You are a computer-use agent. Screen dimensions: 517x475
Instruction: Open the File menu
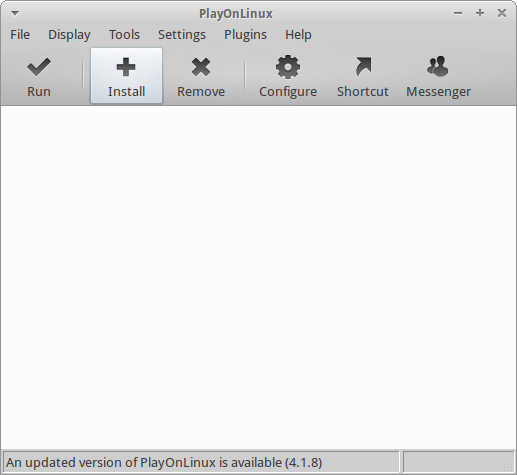[20, 35]
